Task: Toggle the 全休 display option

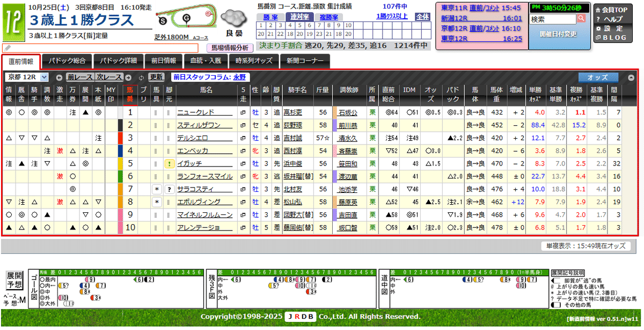Action: click(x=422, y=16)
